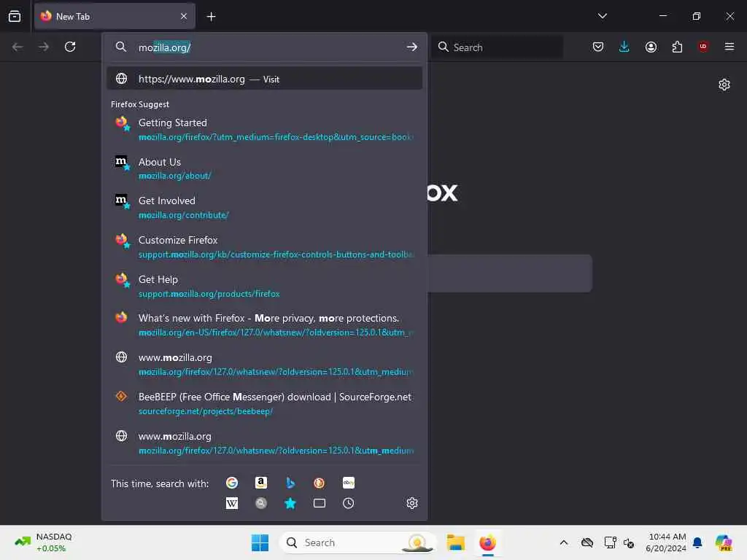Open File Explorer from taskbar
Image resolution: width=747 pixels, height=560 pixels.
(455, 542)
